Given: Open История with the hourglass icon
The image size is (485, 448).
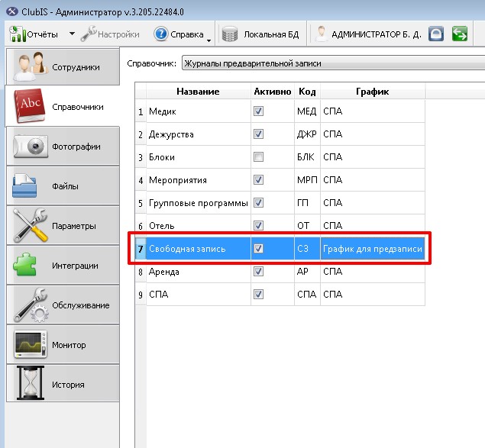Looking at the screenshot, I should coord(31,383).
